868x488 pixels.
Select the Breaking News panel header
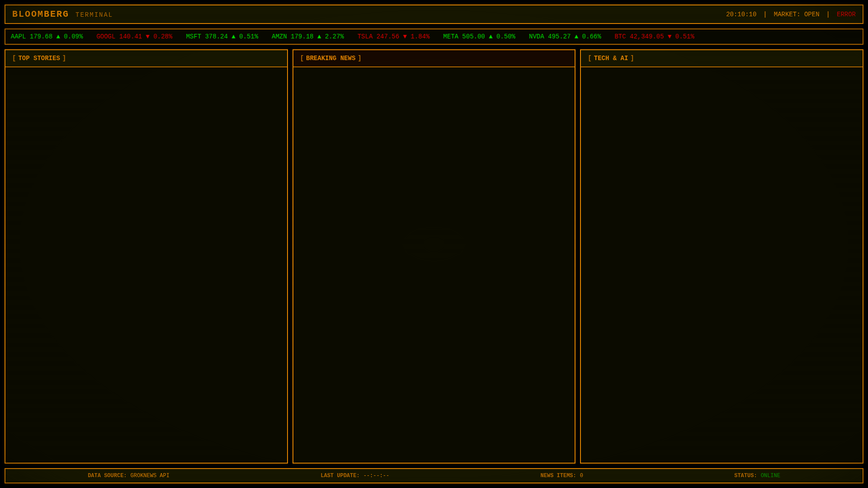tap(330, 58)
